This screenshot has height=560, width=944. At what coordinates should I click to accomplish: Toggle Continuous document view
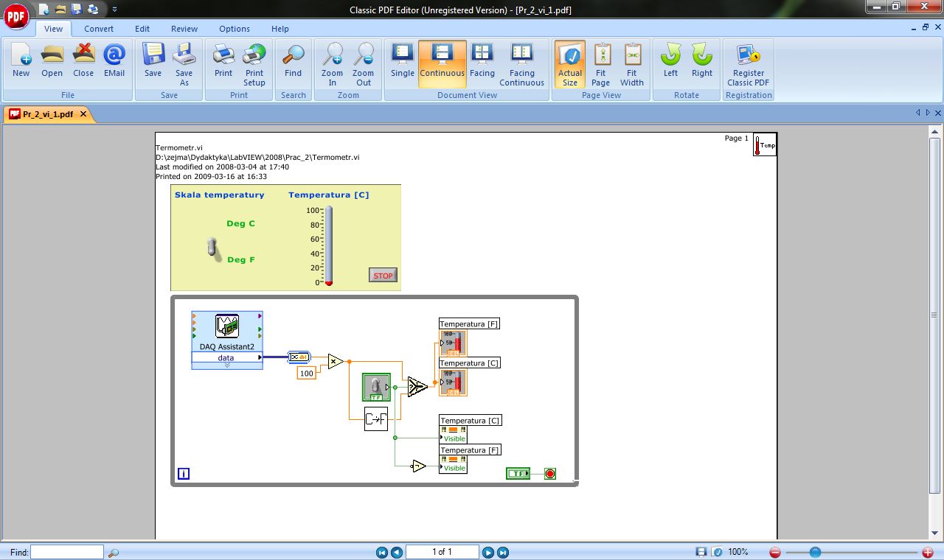[442, 63]
